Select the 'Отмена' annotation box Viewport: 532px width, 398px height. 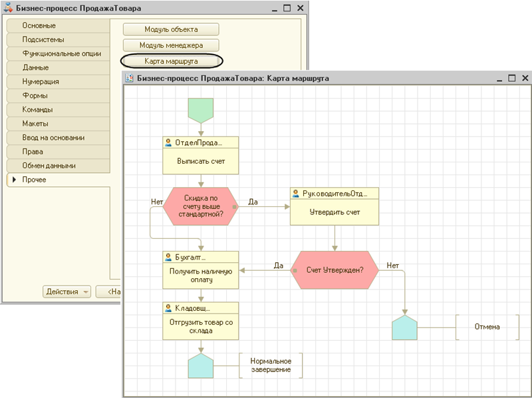point(487,327)
